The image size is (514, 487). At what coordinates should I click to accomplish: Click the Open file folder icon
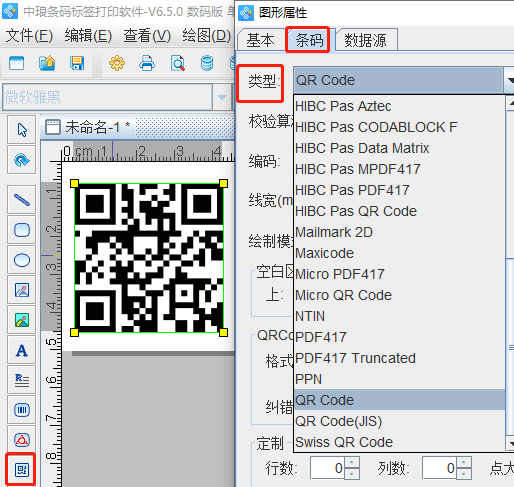[x=47, y=63]
